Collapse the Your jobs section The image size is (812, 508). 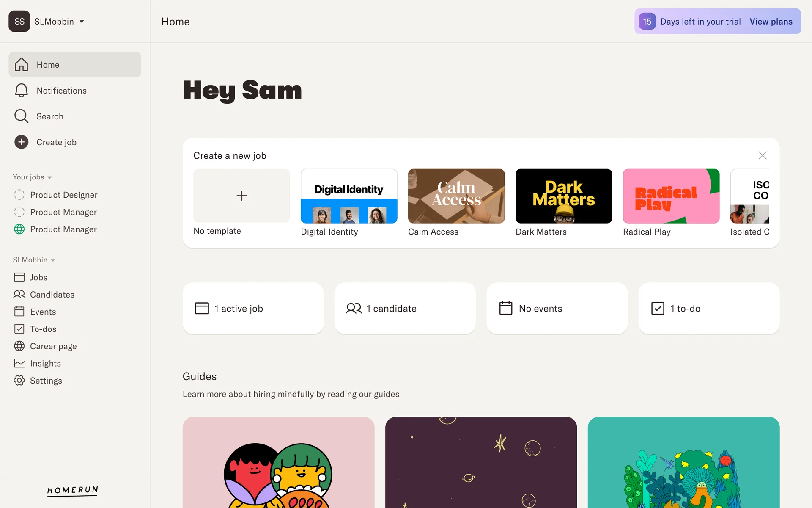coord(32,177)
